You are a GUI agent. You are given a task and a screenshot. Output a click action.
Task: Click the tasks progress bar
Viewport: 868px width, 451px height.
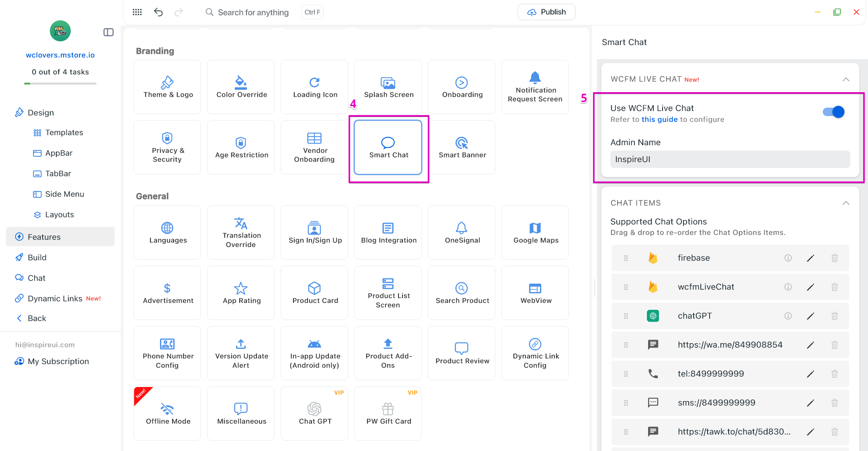point(60,83)
